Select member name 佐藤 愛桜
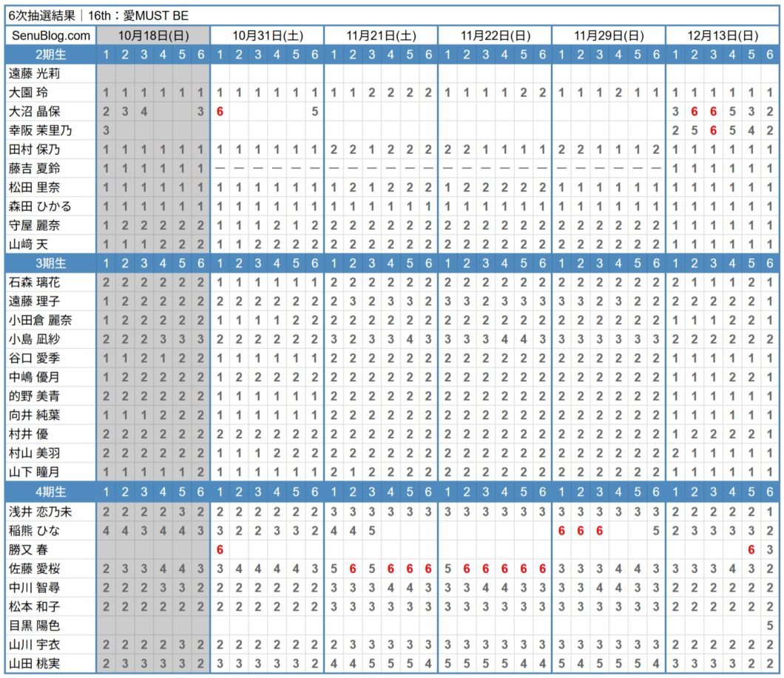Screen dimensions: 784x678 click(35, 569)
